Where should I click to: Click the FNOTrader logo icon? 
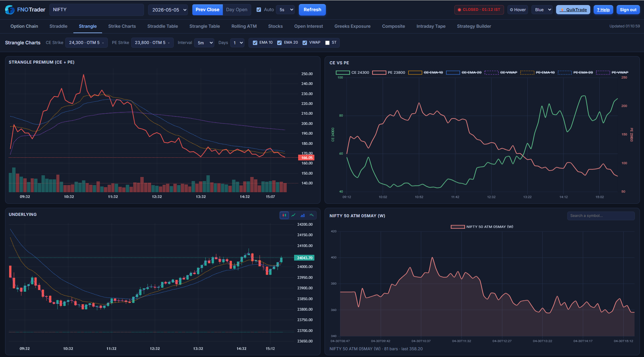10,10
